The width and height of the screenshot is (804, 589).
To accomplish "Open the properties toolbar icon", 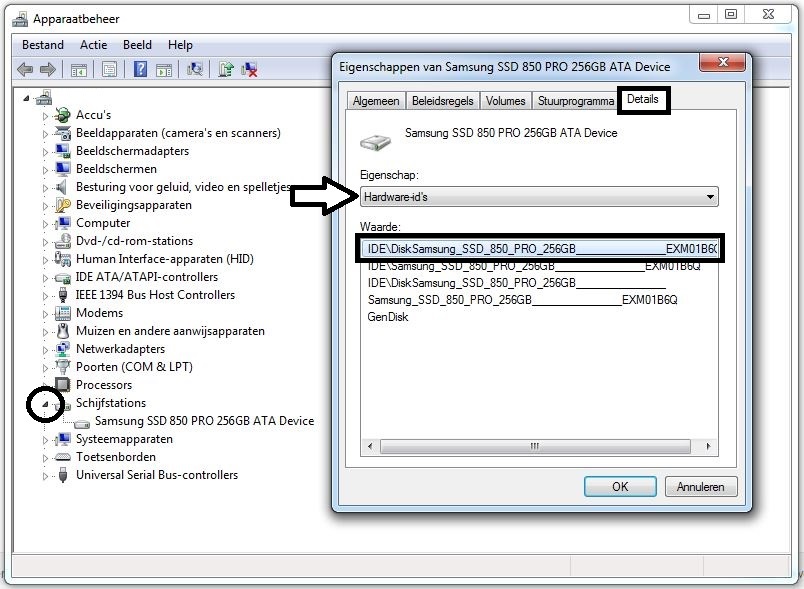I will coord(109,68).
